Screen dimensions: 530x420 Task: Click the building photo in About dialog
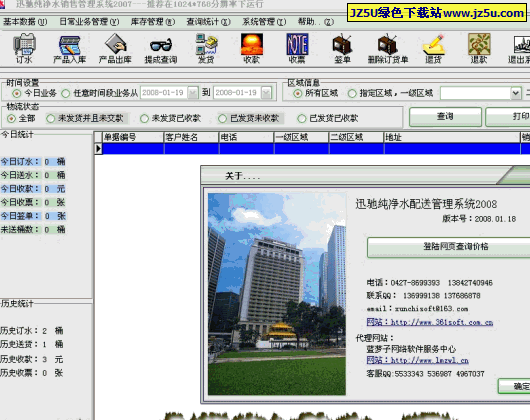277,294
